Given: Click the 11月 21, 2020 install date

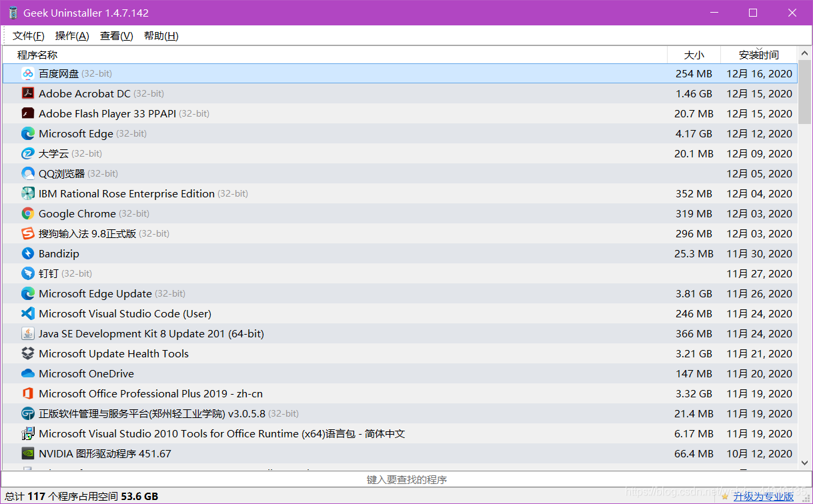Looking at the screenshot, I should coord(759,353).
